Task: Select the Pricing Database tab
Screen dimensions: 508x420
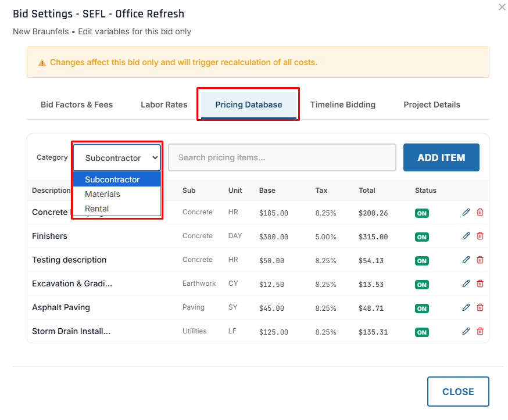Action: pos(249,105)
